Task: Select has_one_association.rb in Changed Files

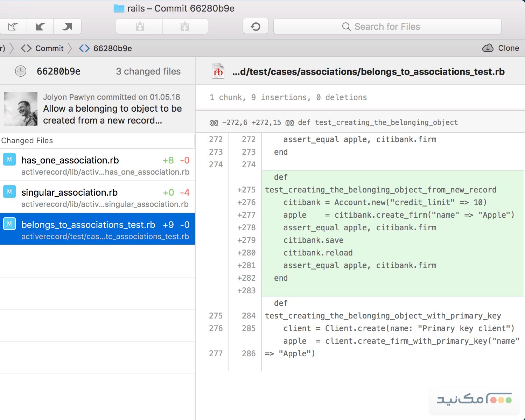Action: (70, 160)
